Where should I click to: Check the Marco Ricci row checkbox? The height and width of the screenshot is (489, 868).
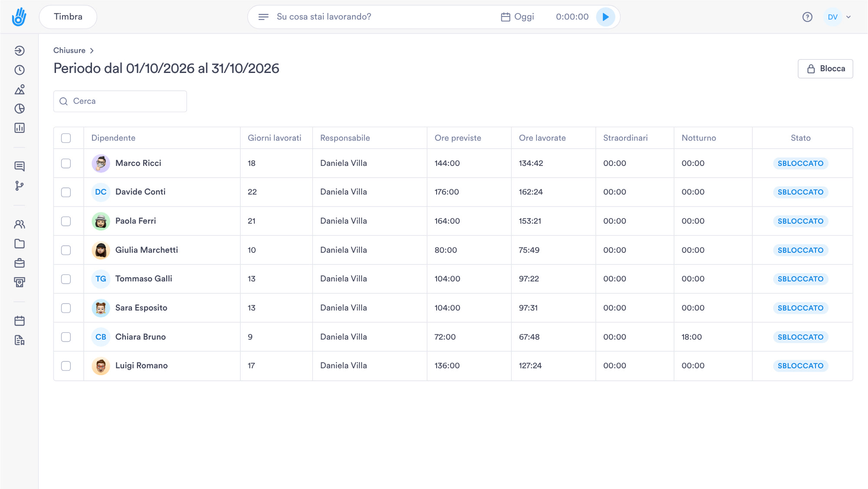point(66,163)
